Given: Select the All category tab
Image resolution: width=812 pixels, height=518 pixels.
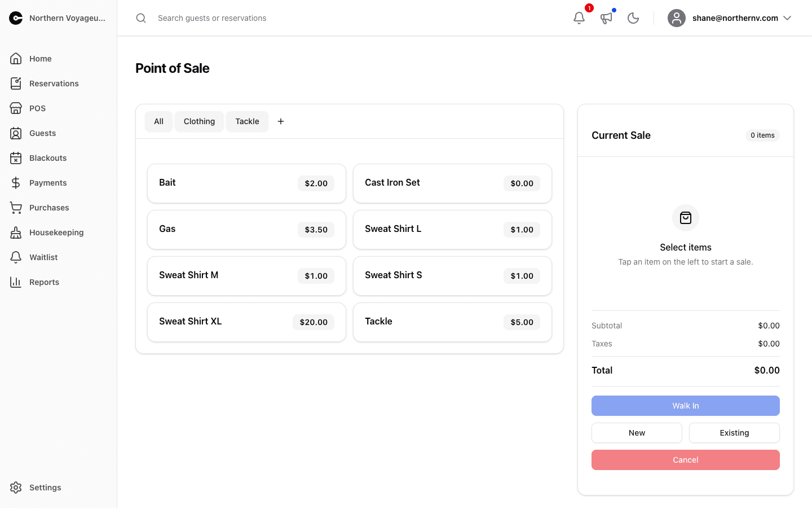Looking at the screenshot, I should pos(159,121).
